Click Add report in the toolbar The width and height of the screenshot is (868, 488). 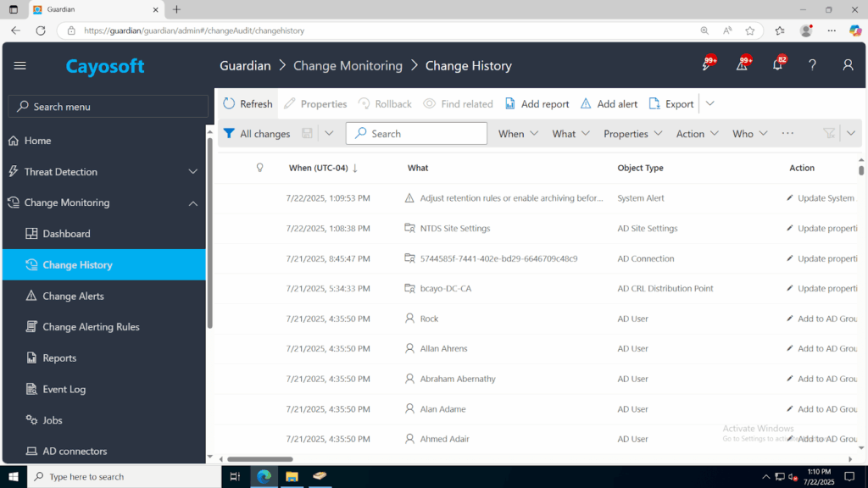(x=537, y=103)
